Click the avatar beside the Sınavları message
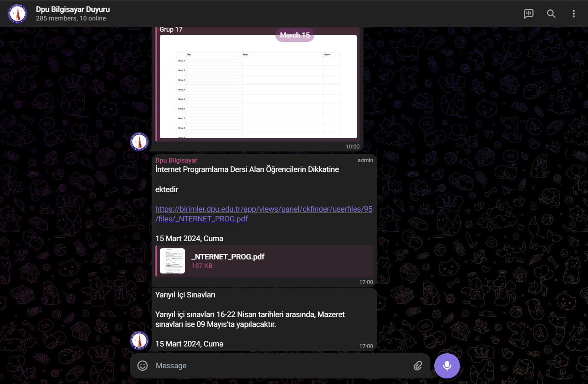Viewport: 588px width, 384px height. tap(139, 340)
